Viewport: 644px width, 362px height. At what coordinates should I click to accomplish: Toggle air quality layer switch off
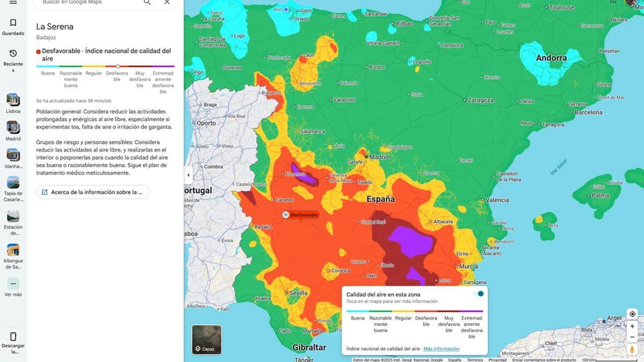(478, 293)
